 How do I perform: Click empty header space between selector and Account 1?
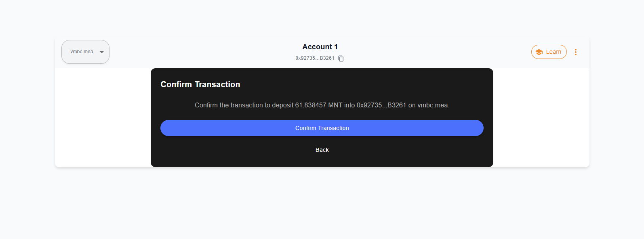tap(202, 52)
